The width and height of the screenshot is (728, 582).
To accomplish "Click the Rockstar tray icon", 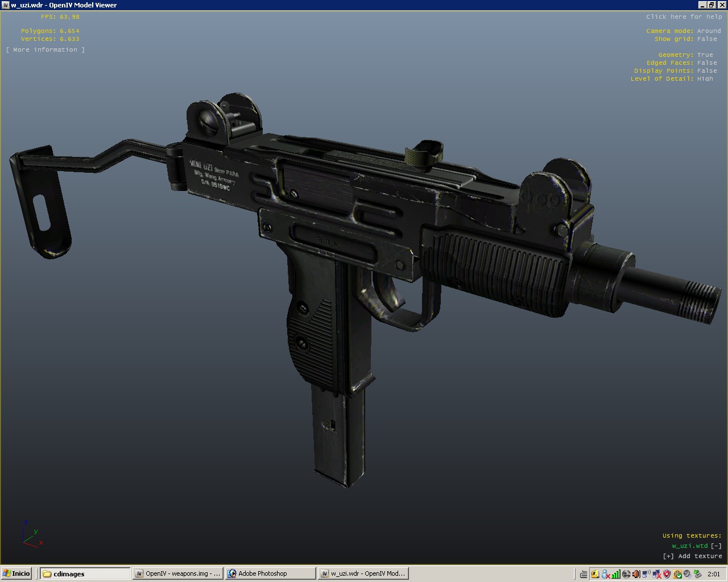I will pos(595,574).
